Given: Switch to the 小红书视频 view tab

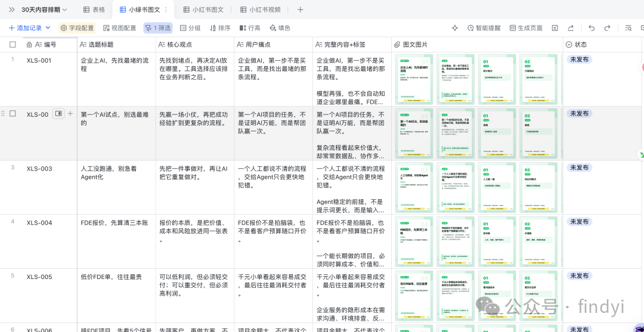Looking at the screenshot, I should (x=261, y=10).
